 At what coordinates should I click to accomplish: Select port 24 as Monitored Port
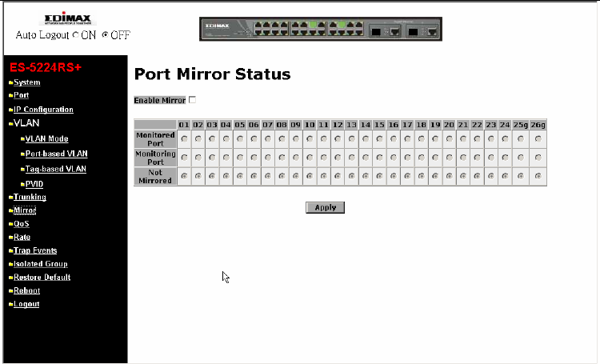pyautogui.click(x=505, y=139)
